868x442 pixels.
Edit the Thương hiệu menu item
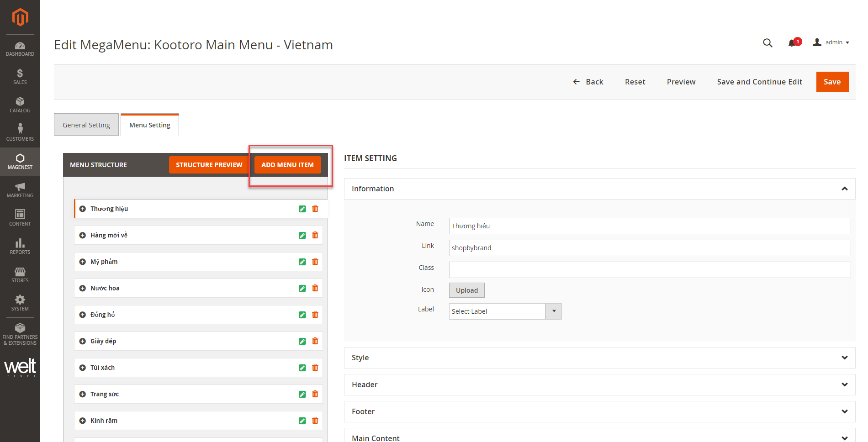[302, 209]
